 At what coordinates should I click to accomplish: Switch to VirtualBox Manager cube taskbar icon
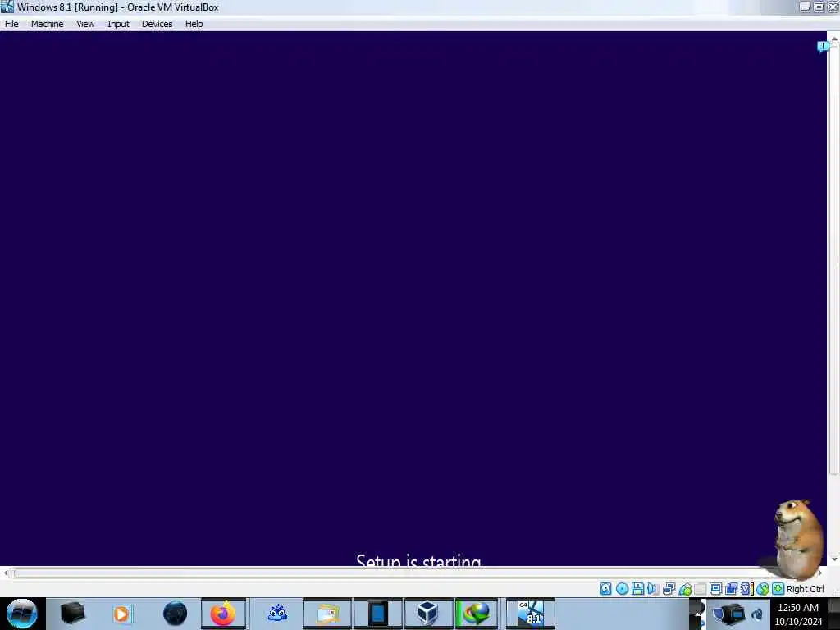pos(428,614)
